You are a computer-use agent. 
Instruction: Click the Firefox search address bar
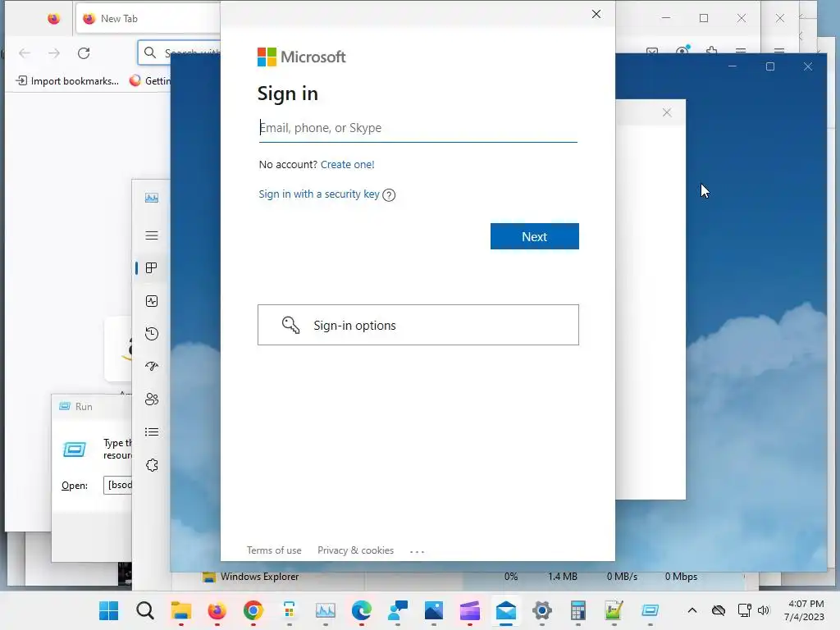click(180, 52)
